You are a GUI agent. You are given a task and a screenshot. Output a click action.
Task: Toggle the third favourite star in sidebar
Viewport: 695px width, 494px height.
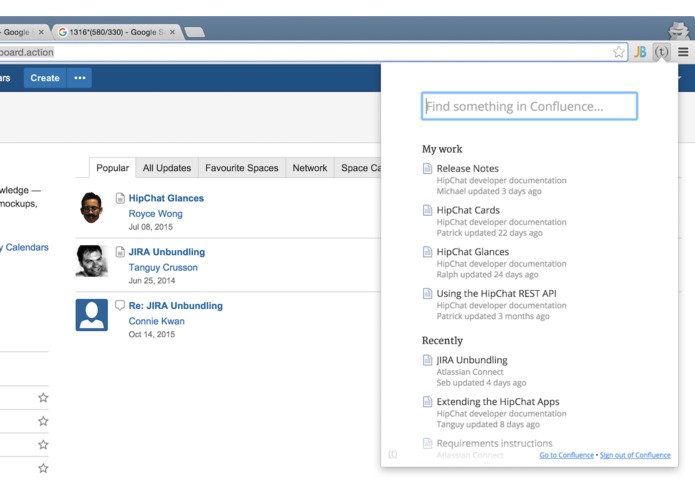pyautogui.click(x=43, y=444)
